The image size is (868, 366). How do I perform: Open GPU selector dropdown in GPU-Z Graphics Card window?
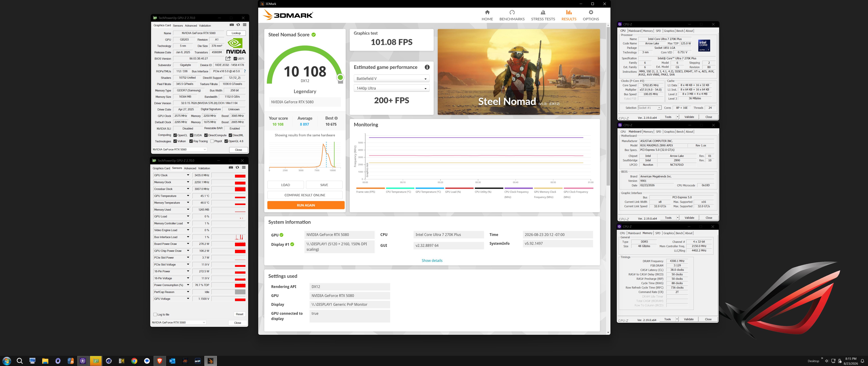[179, 149]
